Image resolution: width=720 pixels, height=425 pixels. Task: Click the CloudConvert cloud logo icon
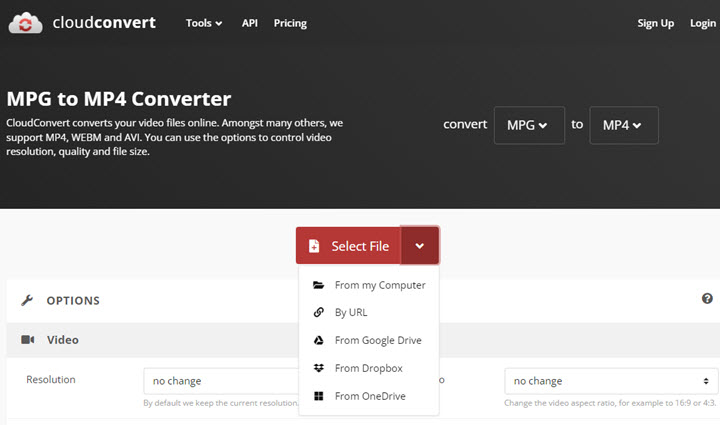tap(25, 23)
